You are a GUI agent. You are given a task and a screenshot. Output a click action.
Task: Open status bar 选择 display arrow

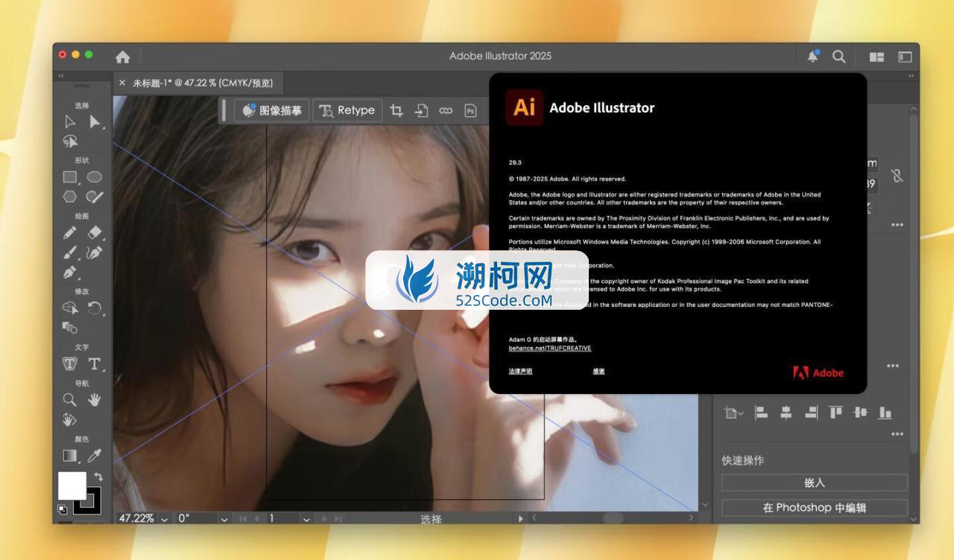coord(521,518)
